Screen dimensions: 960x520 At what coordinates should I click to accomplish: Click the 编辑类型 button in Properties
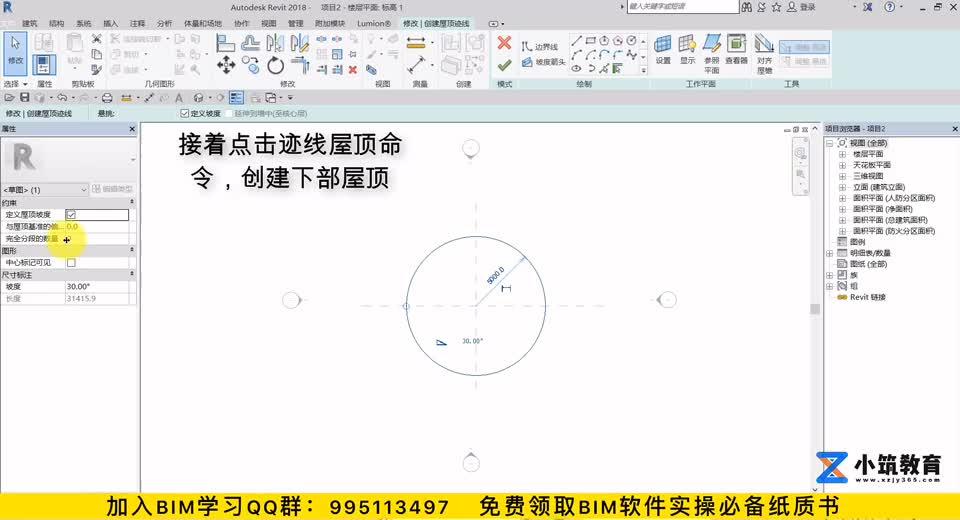(113, 189)
